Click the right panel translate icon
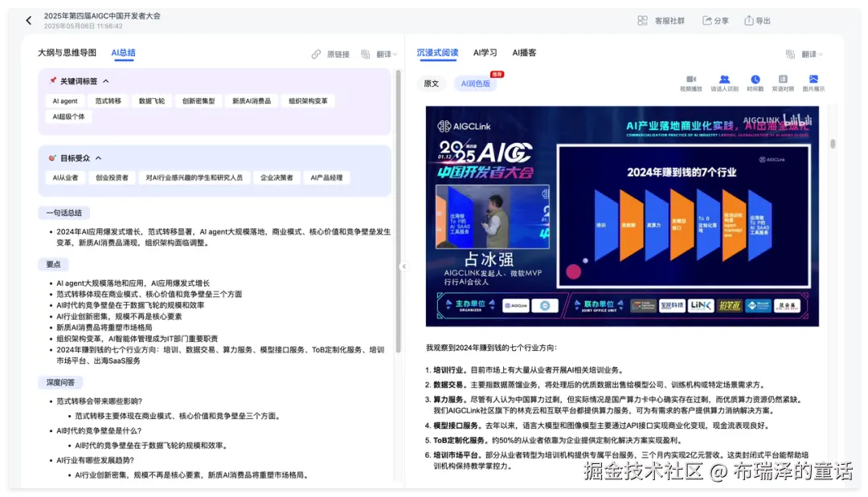 click(791, 54)
